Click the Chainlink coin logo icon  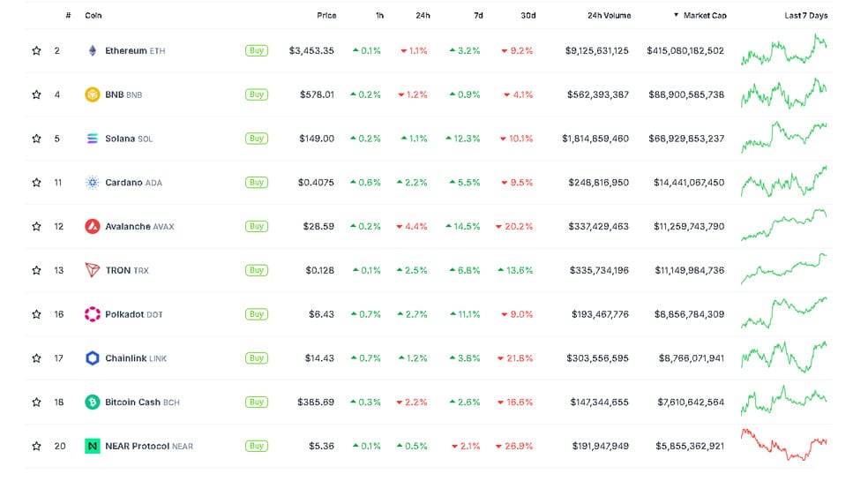[93, 358]
